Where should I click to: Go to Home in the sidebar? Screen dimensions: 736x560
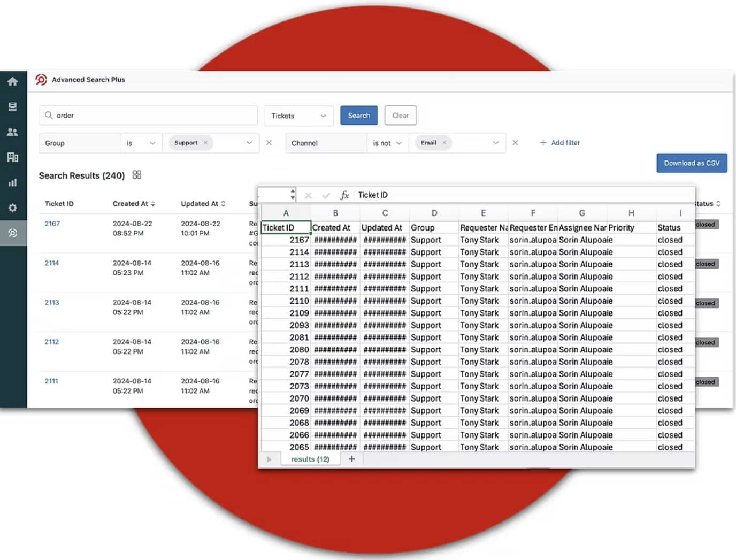(x=13, y=81)
